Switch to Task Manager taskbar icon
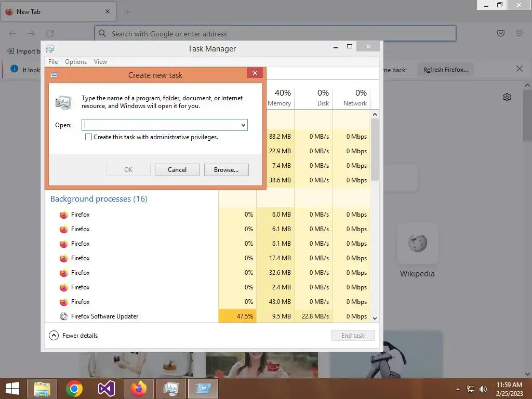 pyautogui.click(x=170, y=389)
